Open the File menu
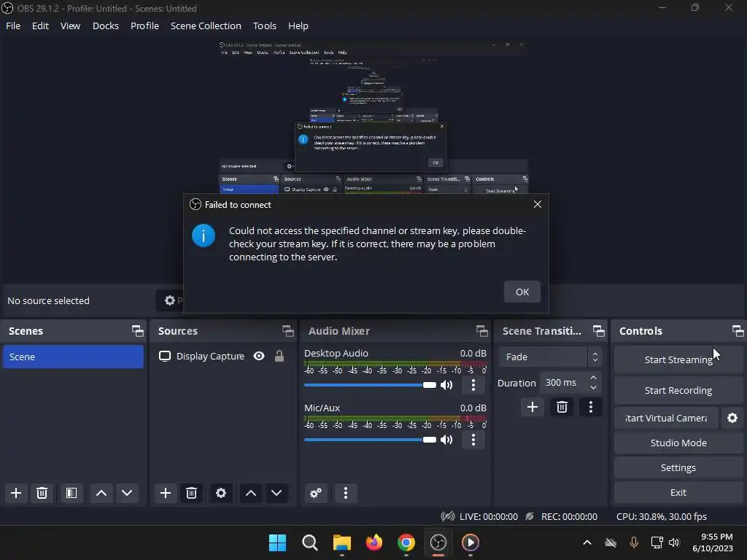Screen dimensions: 747x560 point(13,26)
